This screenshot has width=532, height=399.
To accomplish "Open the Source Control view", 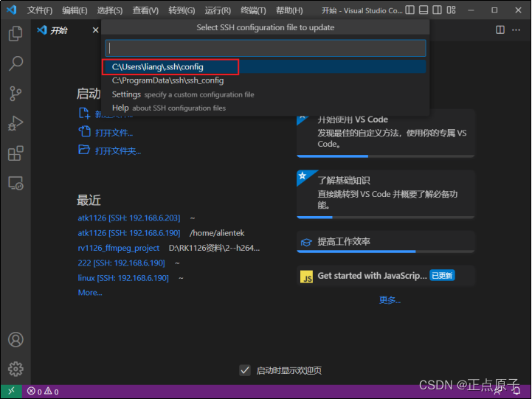I will tap(15, 94).
